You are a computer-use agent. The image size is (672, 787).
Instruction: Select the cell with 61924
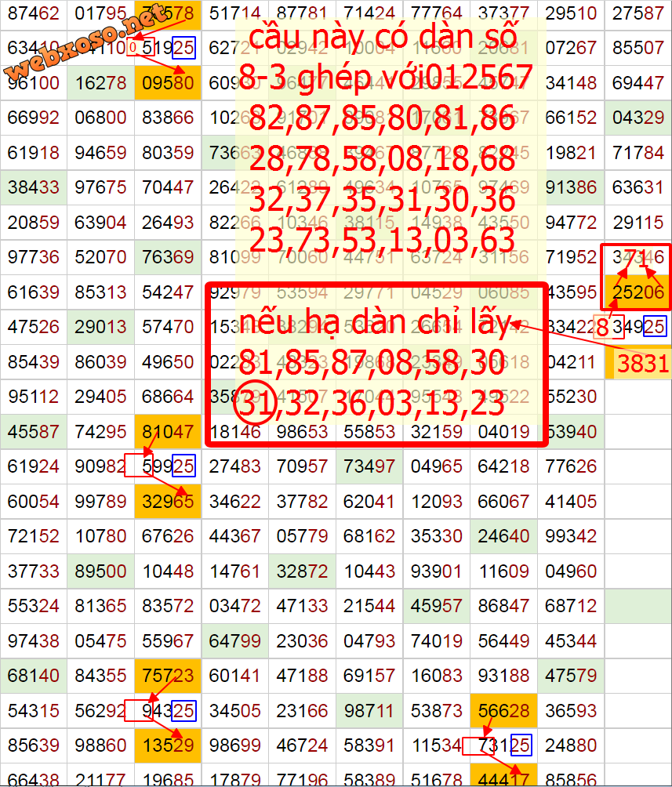(34, 466)
